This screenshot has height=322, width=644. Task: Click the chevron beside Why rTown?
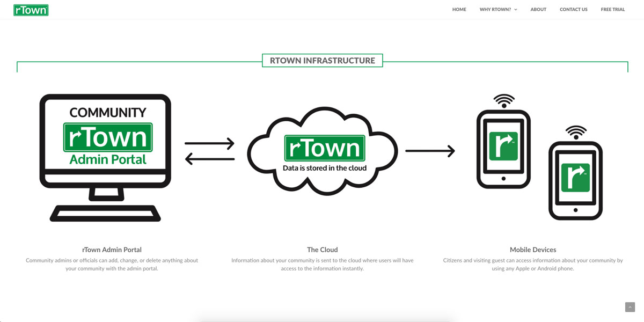click(516, 10)
